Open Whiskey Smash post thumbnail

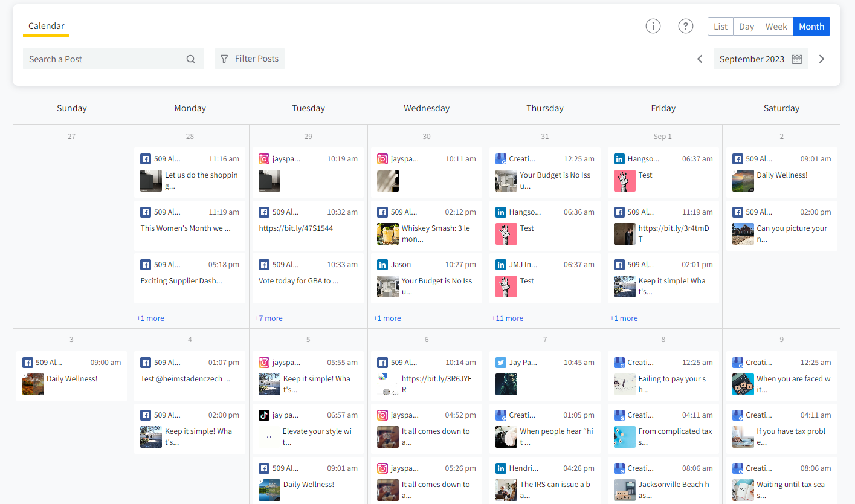(x=388, y=233)
